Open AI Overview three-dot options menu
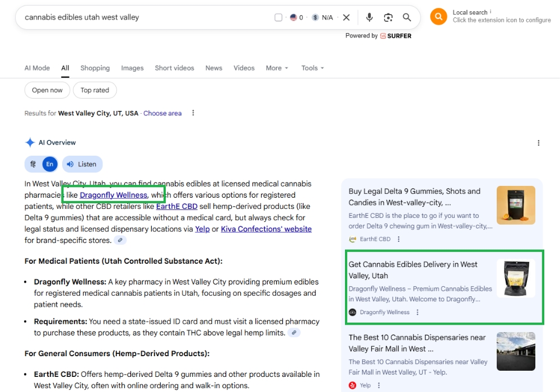560x392 pixels. 539,143
